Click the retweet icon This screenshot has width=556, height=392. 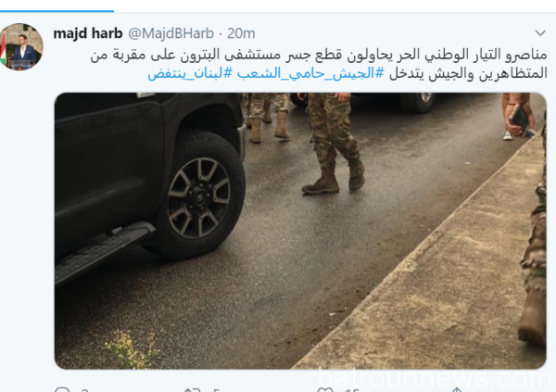pyautogui.click(x=193, y=389)
